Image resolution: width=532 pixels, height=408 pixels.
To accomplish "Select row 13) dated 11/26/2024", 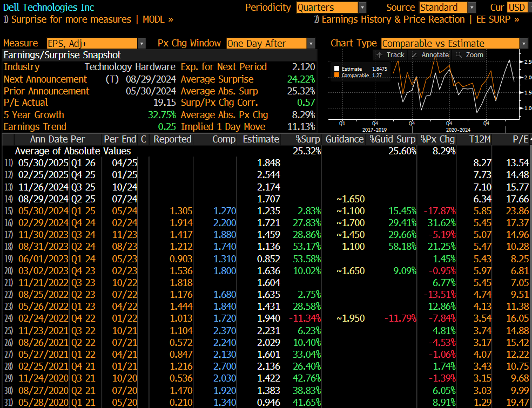I will (x=266, y=187).
